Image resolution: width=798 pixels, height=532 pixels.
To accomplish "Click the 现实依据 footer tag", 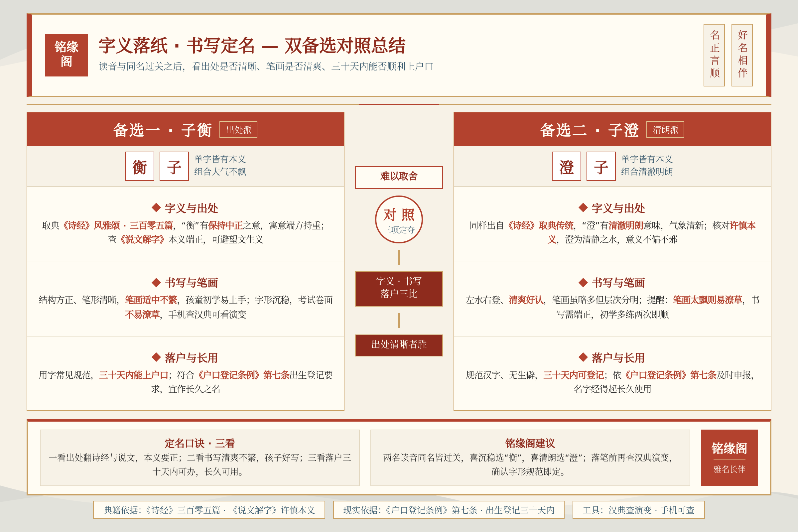I will [x=449, y=510].
